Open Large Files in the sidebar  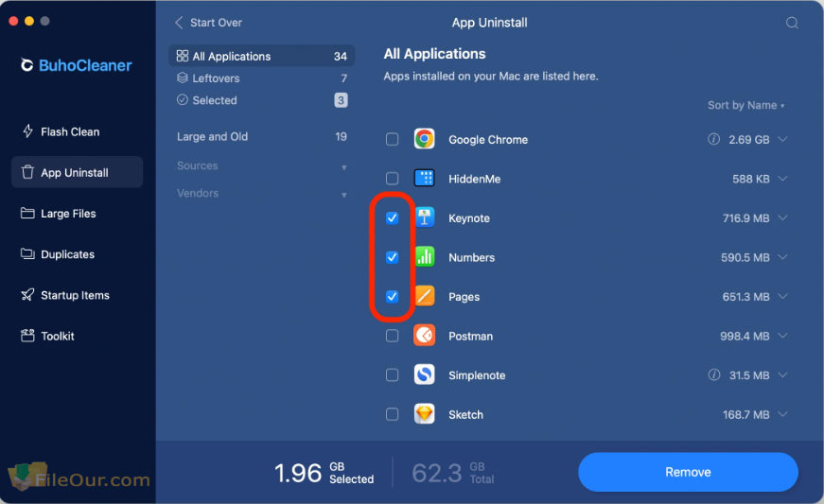78,213
